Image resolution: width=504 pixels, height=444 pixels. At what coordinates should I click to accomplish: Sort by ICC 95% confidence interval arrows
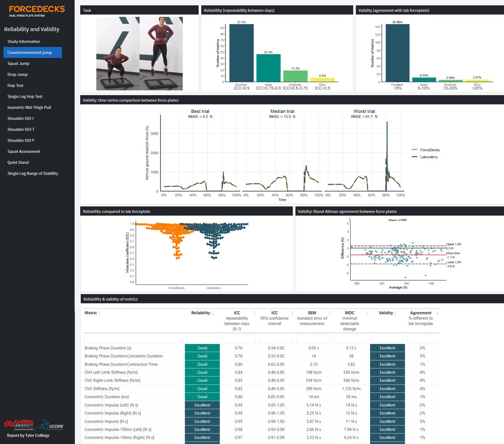292,313
